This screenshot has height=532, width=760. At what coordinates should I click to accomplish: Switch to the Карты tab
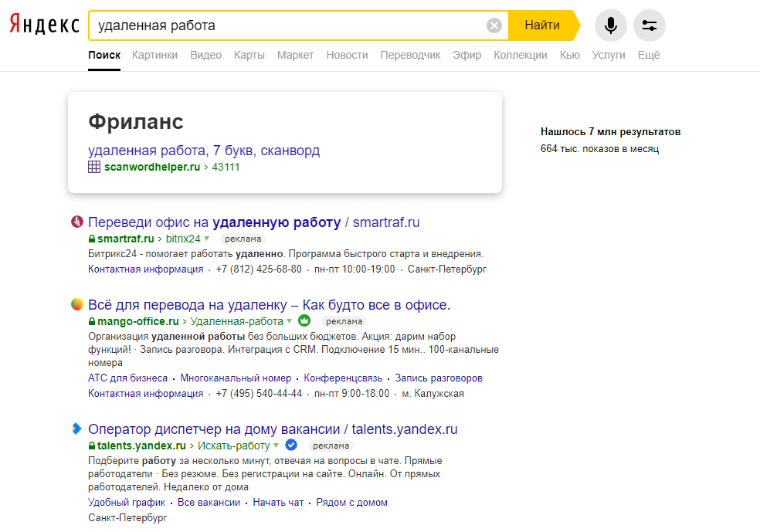[x=249, y=56]
